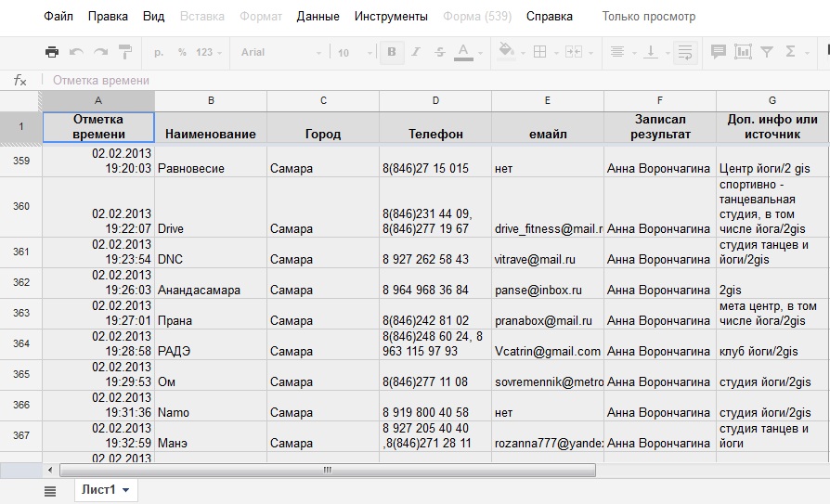
Task: Select row 360 header
Action: click(x=21, y=206)
